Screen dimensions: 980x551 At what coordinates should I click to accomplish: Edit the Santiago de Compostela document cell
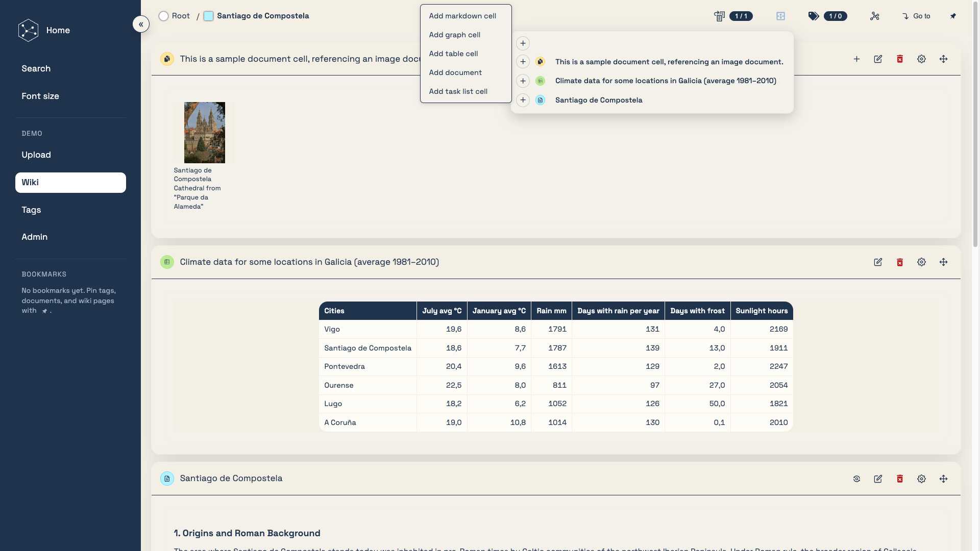tap(878, 479)
